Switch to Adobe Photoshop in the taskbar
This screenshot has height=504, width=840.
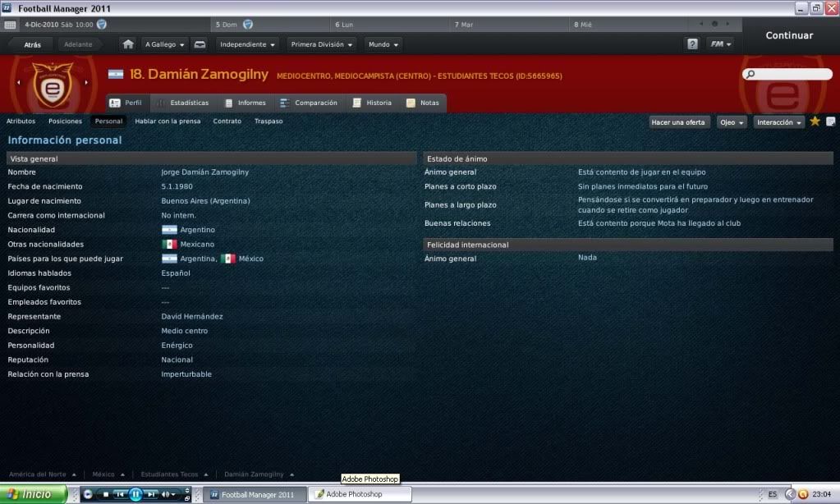(x=360, y=494)
